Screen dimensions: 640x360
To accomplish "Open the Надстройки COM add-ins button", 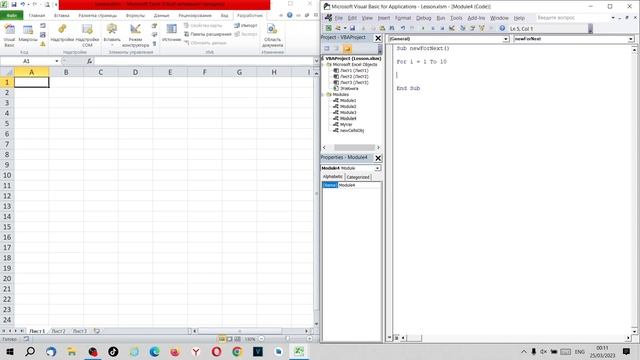I will click(x=87, y=35).
